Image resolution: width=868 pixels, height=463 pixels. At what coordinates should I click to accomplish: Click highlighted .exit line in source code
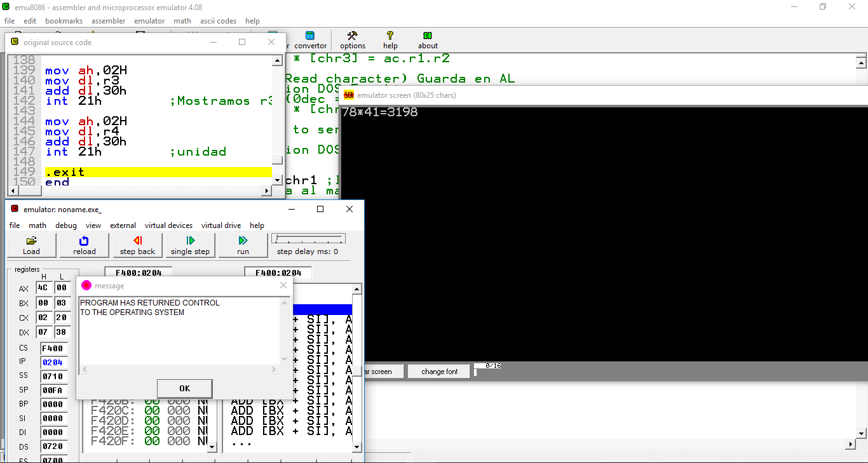158,172
